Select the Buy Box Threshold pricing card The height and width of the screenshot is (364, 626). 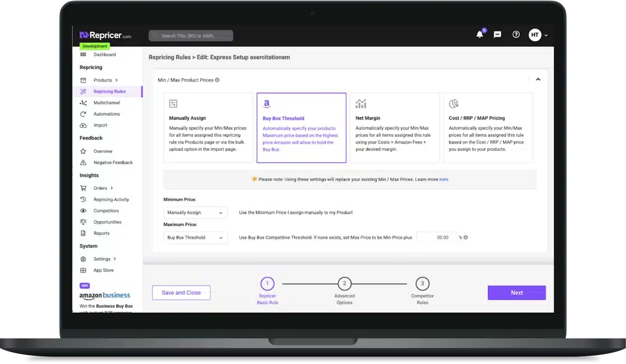(301, 128)
